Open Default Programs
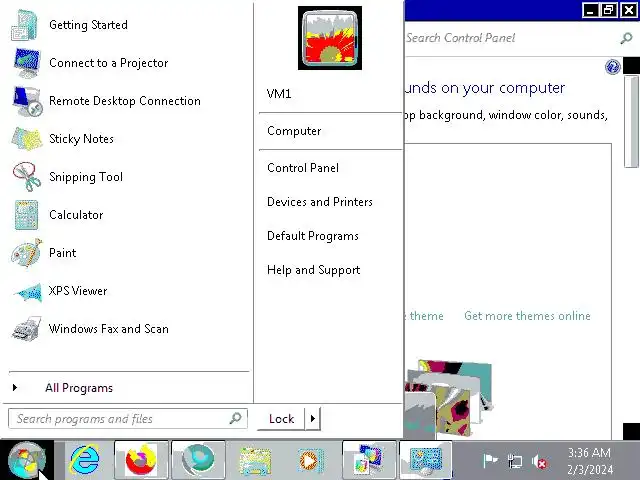Viewport: 640px width, 480px height. click(x=313, y=236)
